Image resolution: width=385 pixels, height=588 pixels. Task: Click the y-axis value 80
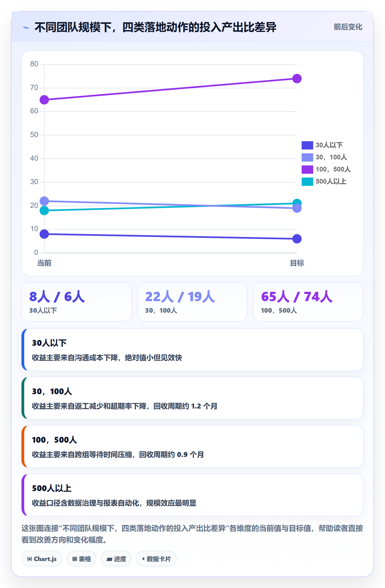coord(34,64)
